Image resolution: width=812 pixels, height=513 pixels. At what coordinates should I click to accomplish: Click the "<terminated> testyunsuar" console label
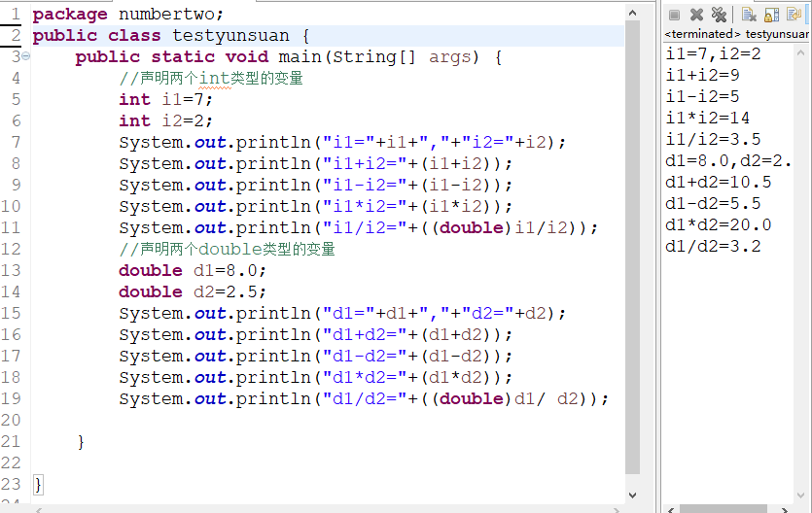point(737,34)
